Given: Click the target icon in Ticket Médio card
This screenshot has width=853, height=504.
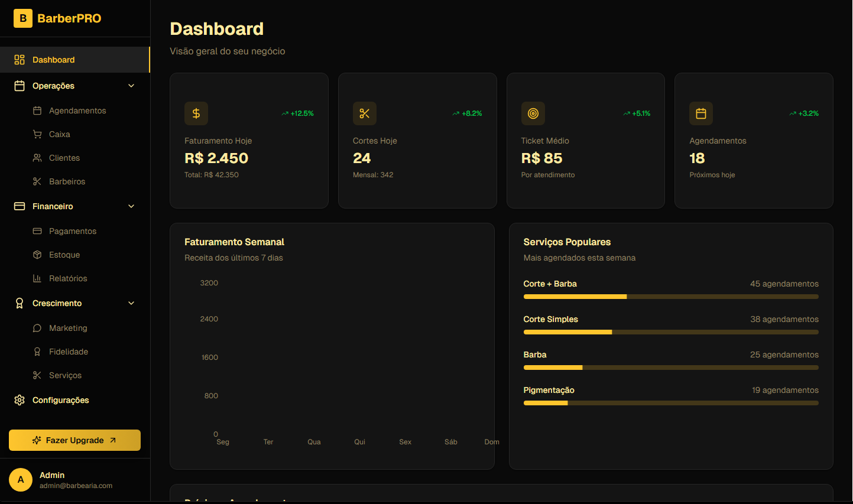Looking at the screenshot, I should coord(533,113).
